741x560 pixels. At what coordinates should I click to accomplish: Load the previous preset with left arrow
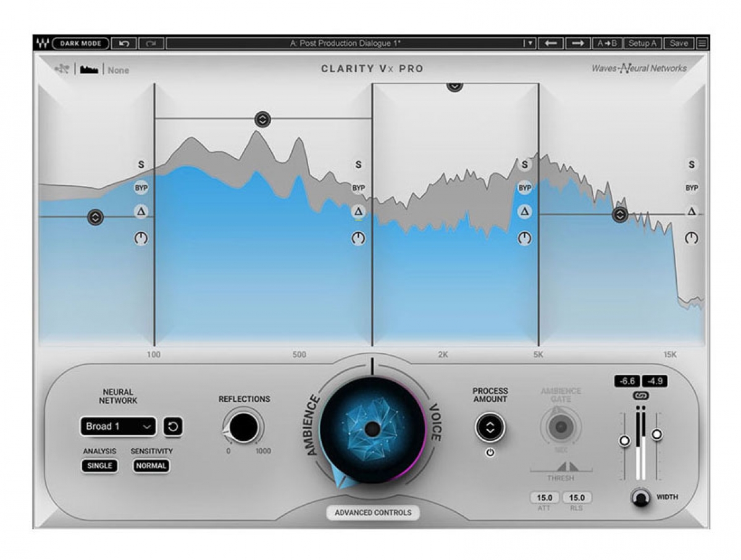(x=551, y=43)
